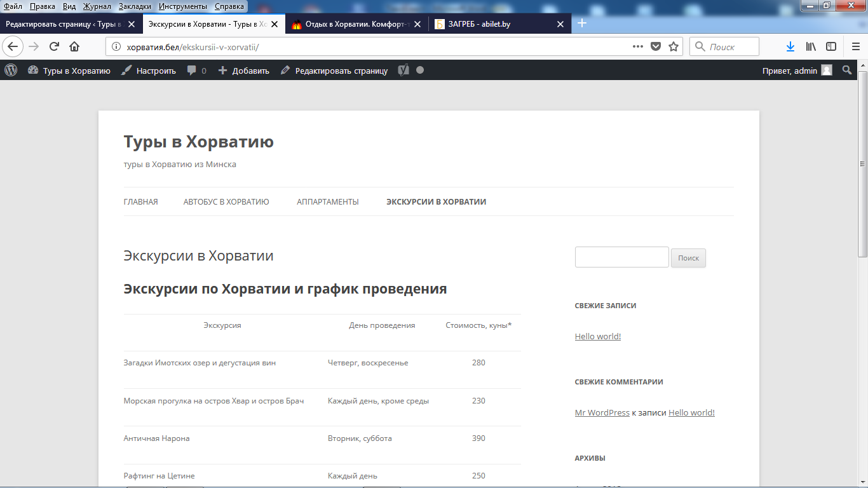Expand the Добавить new content menu

pos(244,71)
